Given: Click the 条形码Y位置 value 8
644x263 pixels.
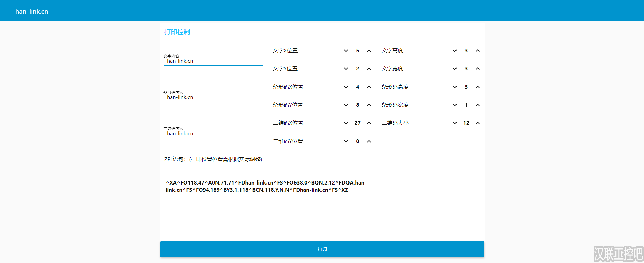Looking at the screenshot, I should click(x=358, y=105).
